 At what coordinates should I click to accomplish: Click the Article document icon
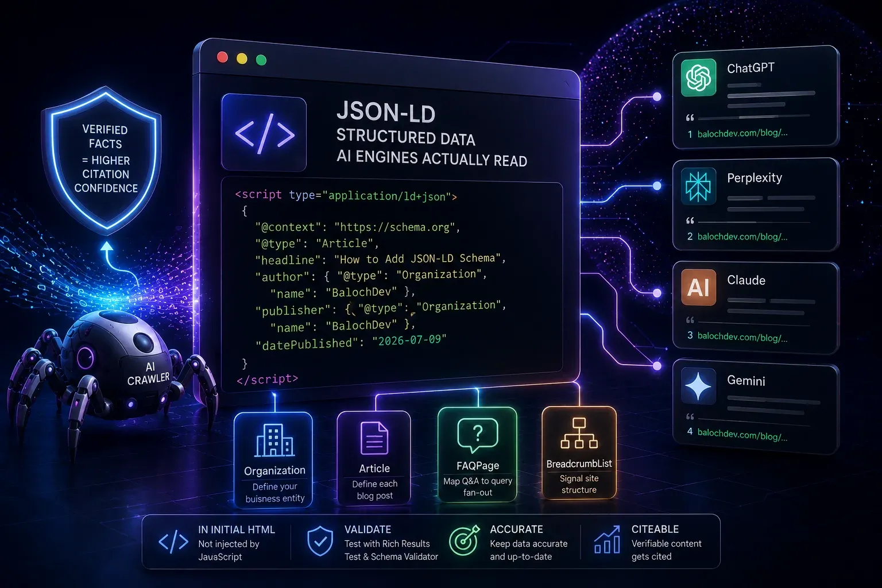point(374,439)
